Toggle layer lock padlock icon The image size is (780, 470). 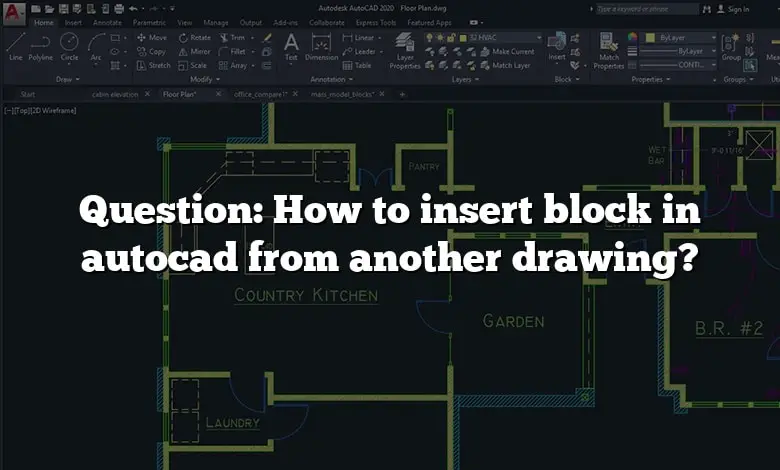point(451,38)
